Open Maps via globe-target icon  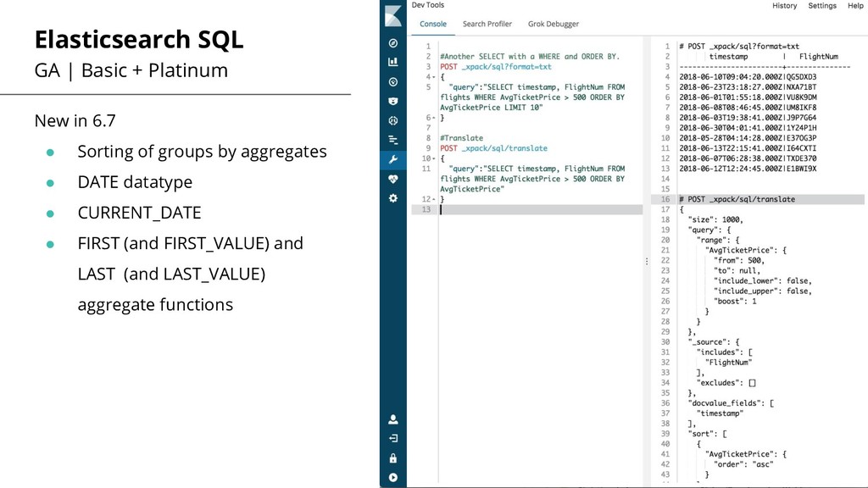[x=393, y=120]
